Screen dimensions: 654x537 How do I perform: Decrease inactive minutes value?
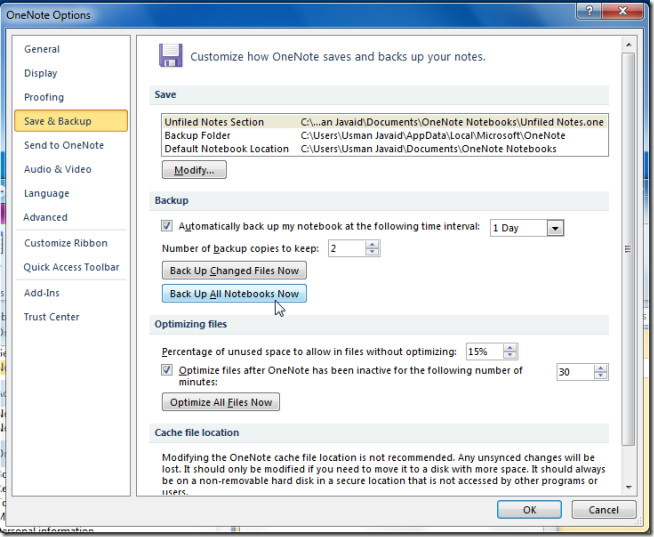(601, 376)
